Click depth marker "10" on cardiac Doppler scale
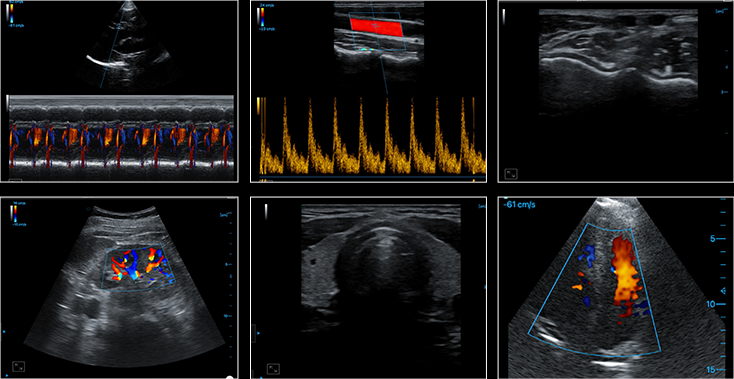The image size is (734, 379). (x=712, y=304)
